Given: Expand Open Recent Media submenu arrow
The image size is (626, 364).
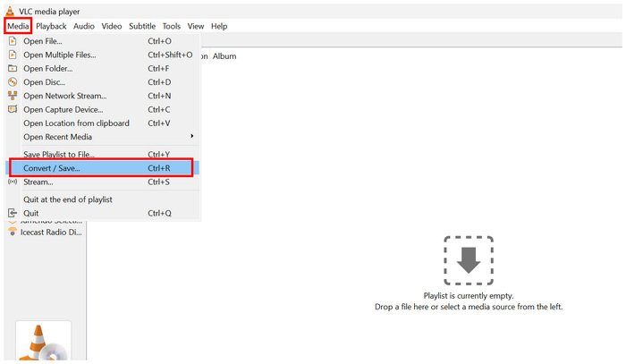Looking at the screenshot, I should [x=192, y=136].
